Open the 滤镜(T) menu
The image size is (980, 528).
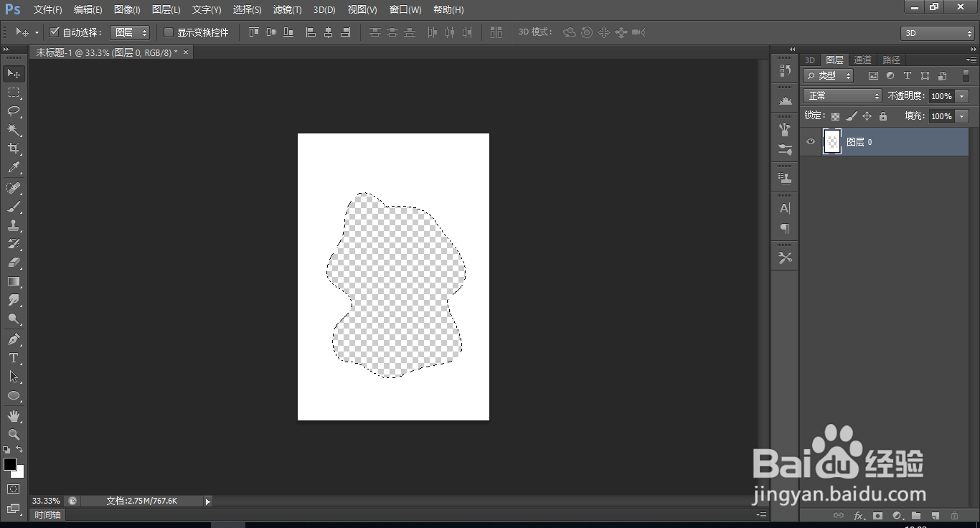288,10
